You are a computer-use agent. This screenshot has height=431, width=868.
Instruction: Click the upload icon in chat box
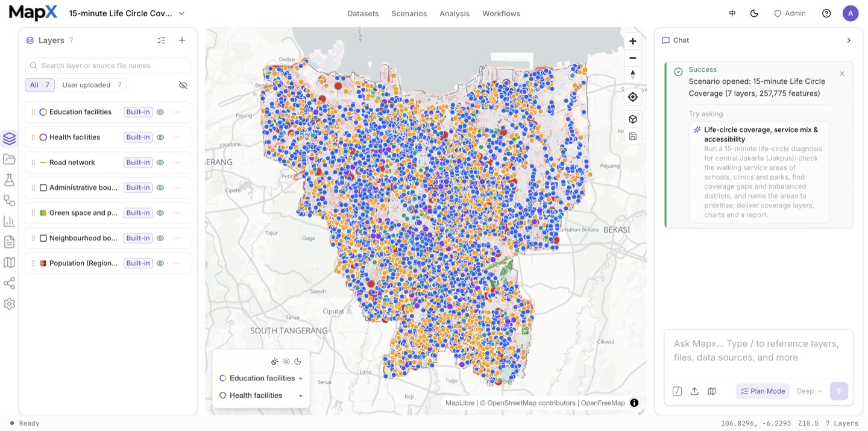694,391
